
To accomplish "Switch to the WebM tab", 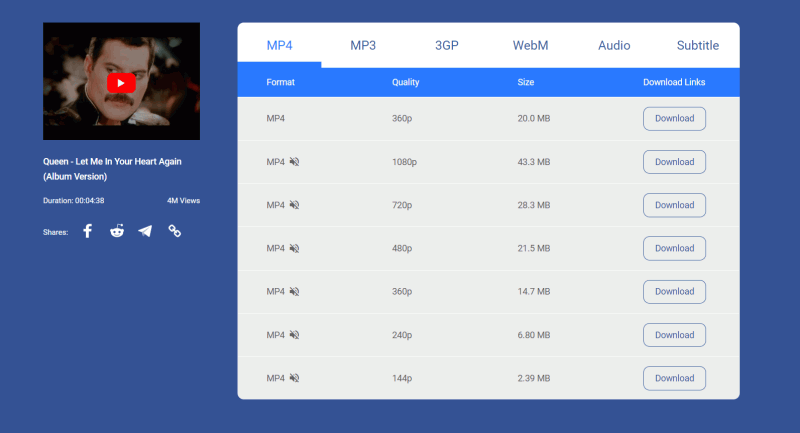I will point(531,45).
